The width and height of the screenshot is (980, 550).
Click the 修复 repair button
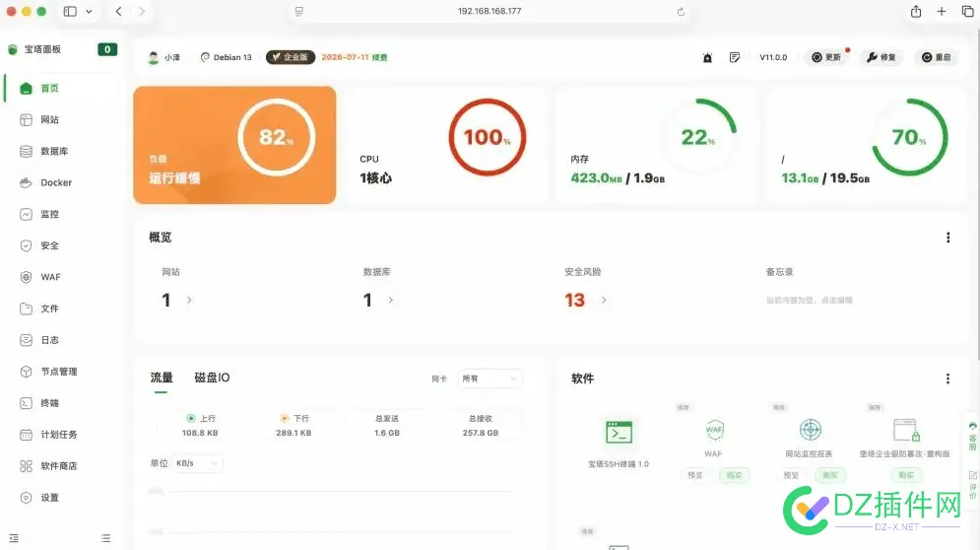point(882,57)
